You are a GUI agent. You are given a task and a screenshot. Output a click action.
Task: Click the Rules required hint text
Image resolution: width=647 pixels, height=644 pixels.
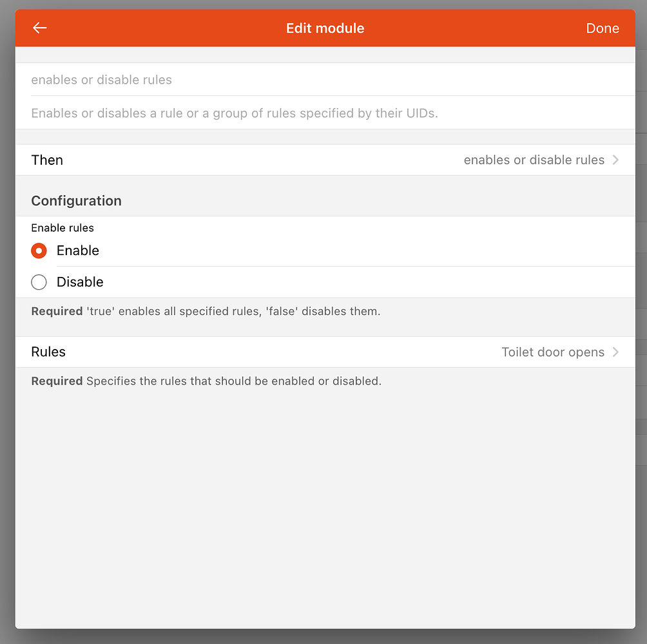click(x=208, y=381)
